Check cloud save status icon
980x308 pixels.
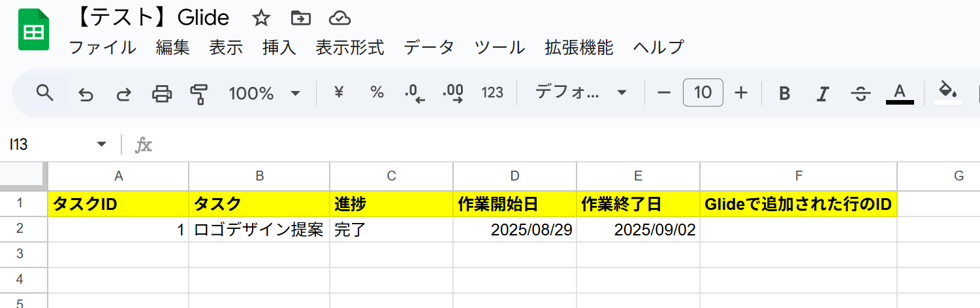click(x=340, y=18)
